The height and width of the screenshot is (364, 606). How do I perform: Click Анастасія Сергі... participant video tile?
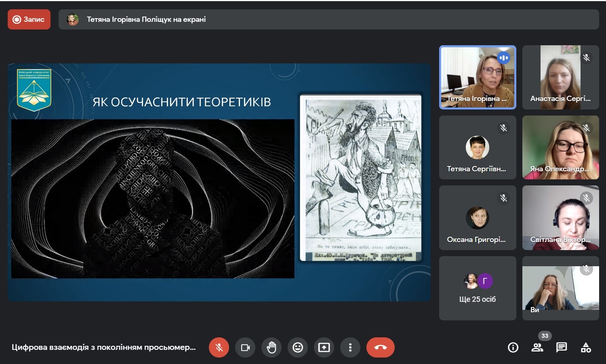point(560,77)
